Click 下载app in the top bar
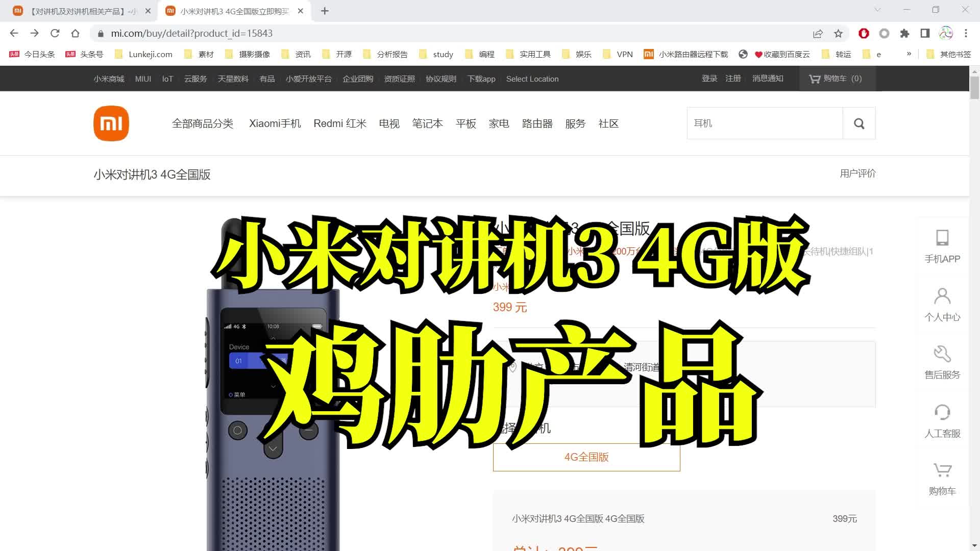The height and width of the screenshot is (551, 980). [481, 79]
